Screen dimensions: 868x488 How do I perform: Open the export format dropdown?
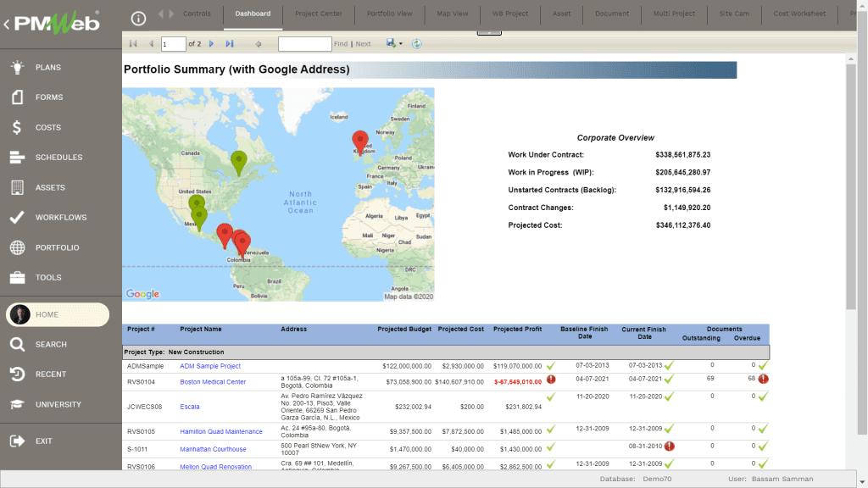(400, 44)
